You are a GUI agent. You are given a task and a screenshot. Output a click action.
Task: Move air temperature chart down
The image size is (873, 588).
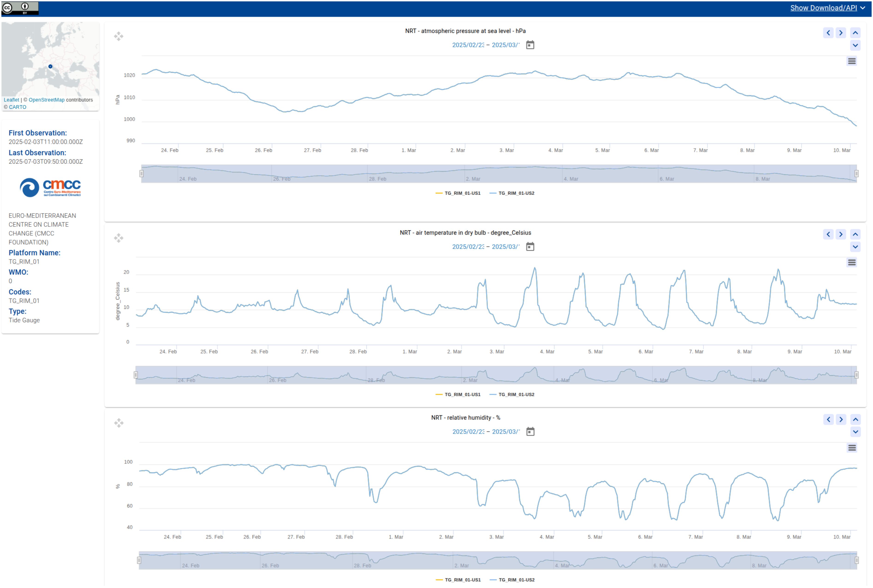pos(855,247)
